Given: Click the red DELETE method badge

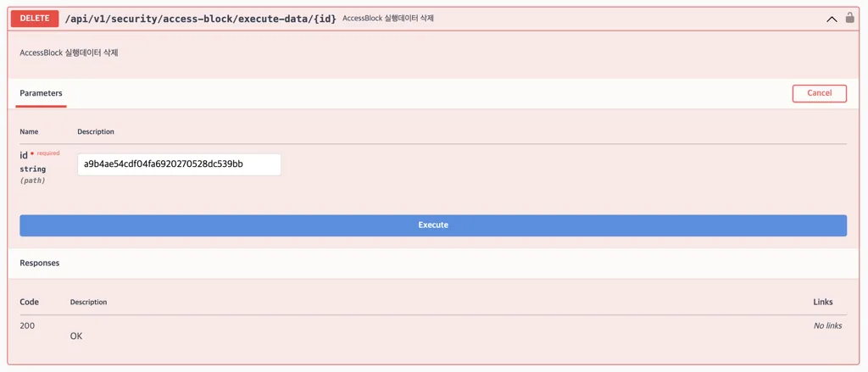Looking at the screenshot, I should coord(35,19).
